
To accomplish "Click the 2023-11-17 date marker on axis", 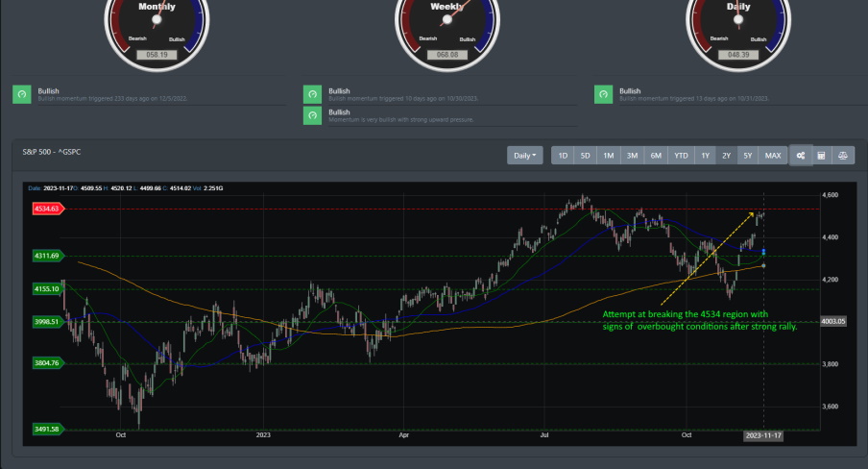I will [766, 435].
